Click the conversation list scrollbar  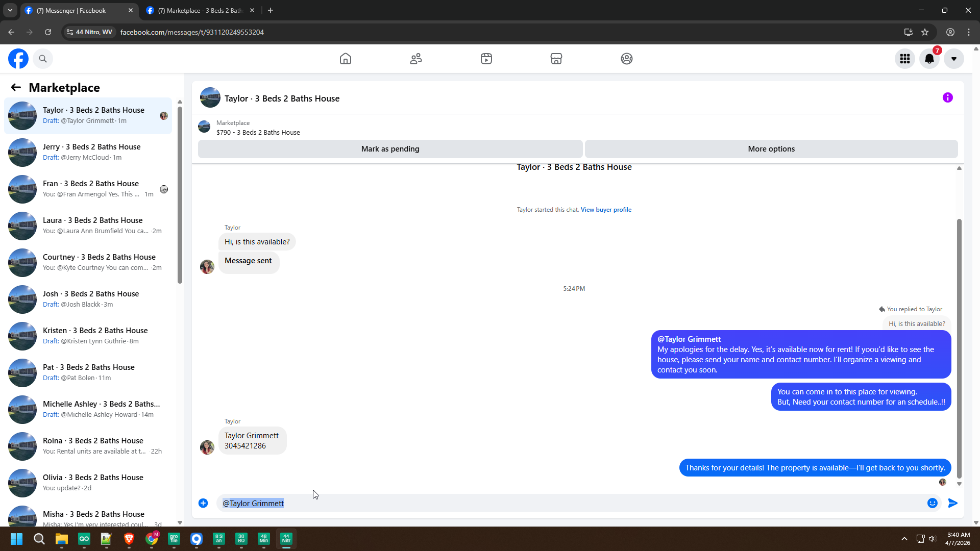pyautogui.click(x=180, y=194)
